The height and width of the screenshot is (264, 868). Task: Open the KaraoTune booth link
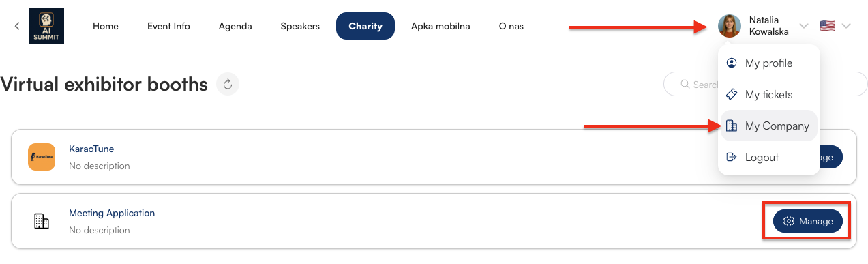click(x=91, y=149)
